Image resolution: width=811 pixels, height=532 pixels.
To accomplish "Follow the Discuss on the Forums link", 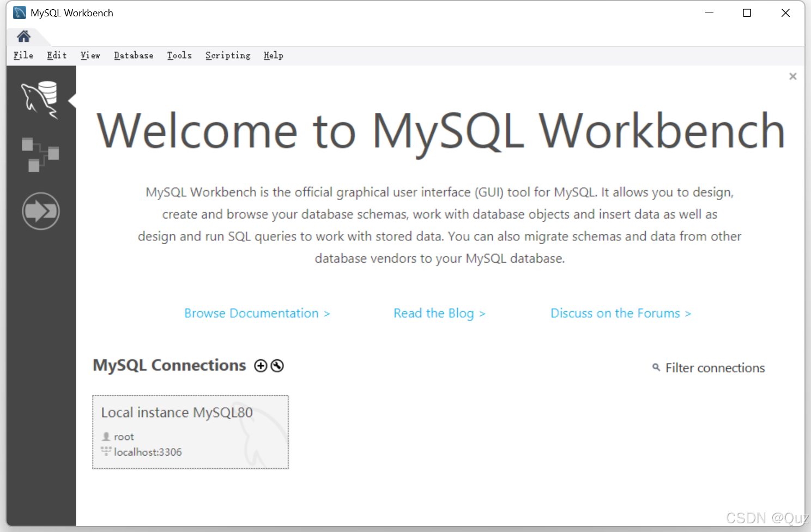I will [x=621, y=313].
